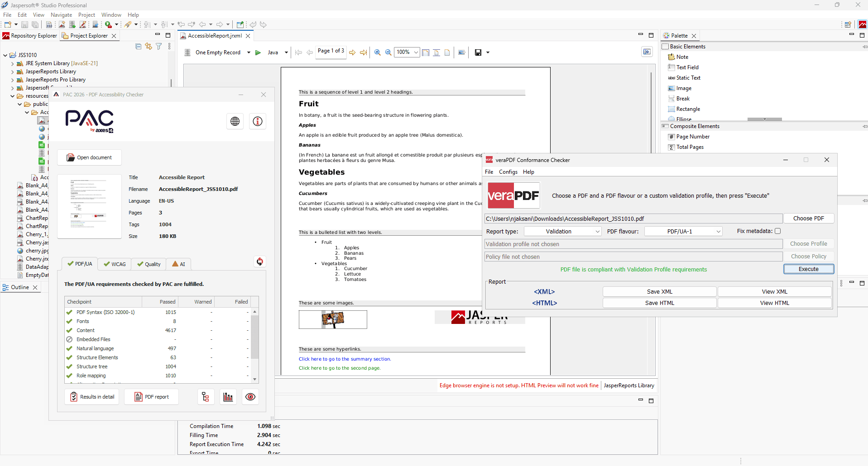The image size is (868, 466).
Task: Open the Configs menu in veraPDF
Action: [508, 172]
